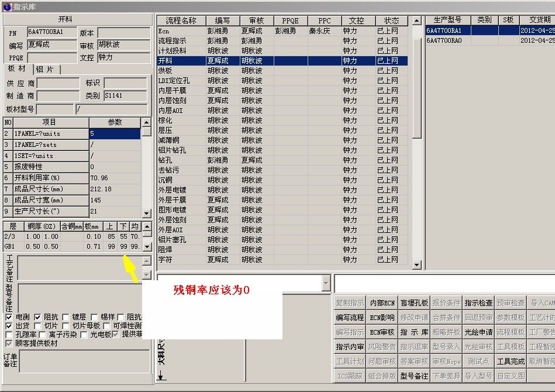Click the 订单备注 text box
555x392 pixels.
(x=85, y=361)
